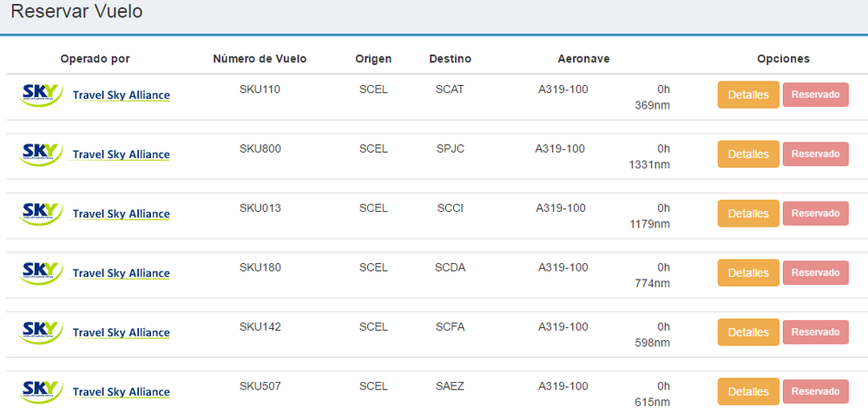Open Travel Sky Alliance link for SKU142
This screenshot has height=414, width=868.
[122, 332]
